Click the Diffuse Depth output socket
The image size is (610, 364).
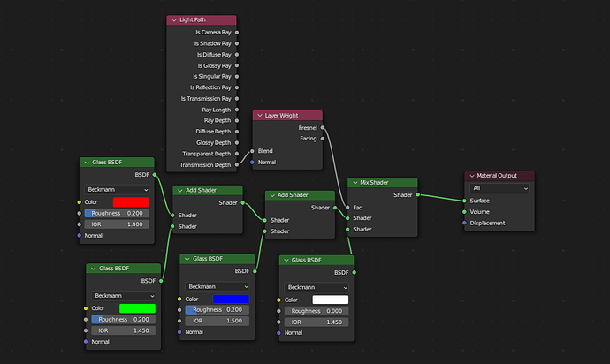(237, 132)
